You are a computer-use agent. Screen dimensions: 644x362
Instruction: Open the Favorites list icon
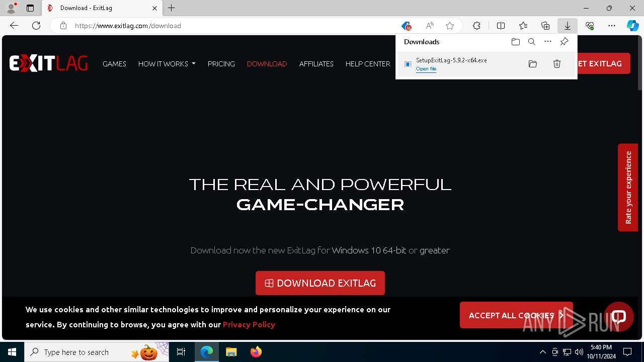[x=523, y=26]
